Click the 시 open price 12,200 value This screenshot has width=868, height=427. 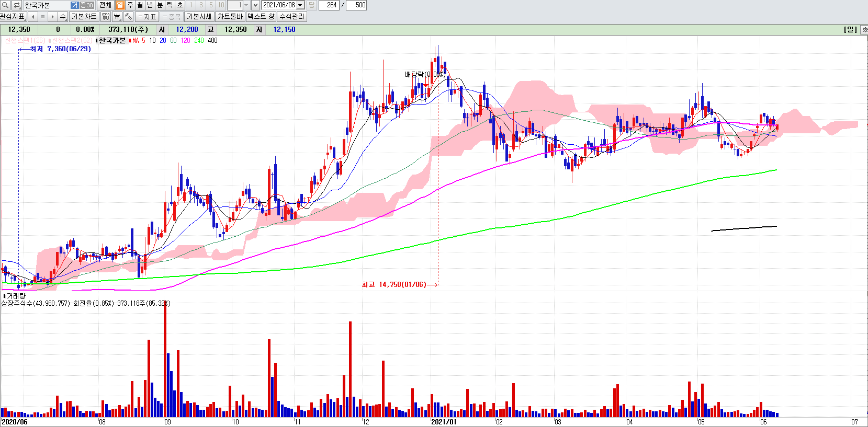187,29
